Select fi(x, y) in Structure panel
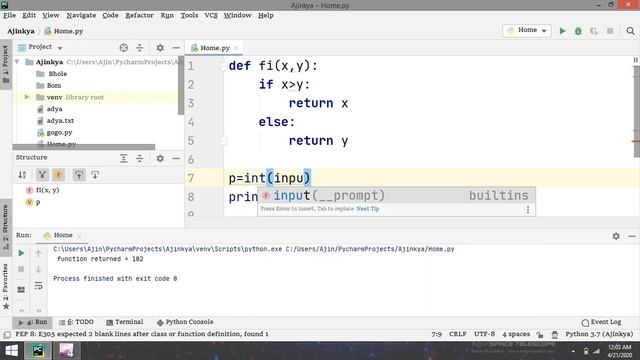The width and height of the screenshot is (640, 360). tap(47, 190)
